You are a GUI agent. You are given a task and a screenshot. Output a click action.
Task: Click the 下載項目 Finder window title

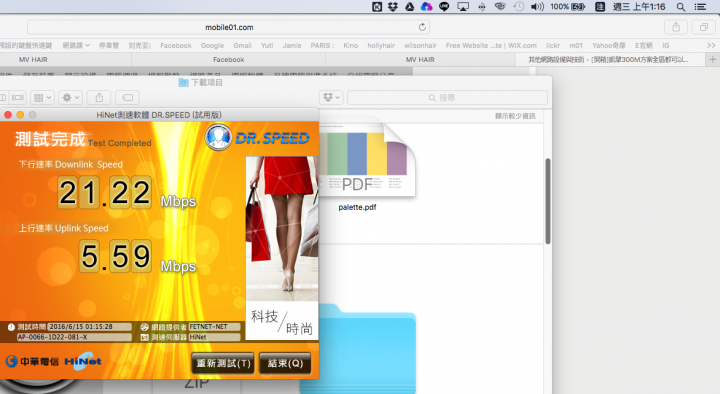201,83
